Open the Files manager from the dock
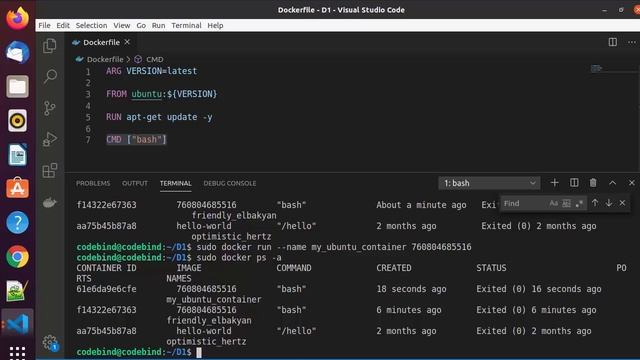This screenshot has width=640, height=360. tap(17, 86)
